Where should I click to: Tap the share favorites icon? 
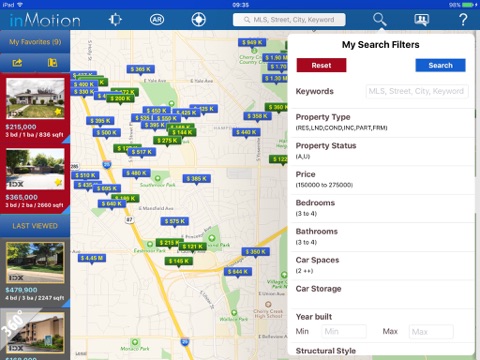click(17, 63)
